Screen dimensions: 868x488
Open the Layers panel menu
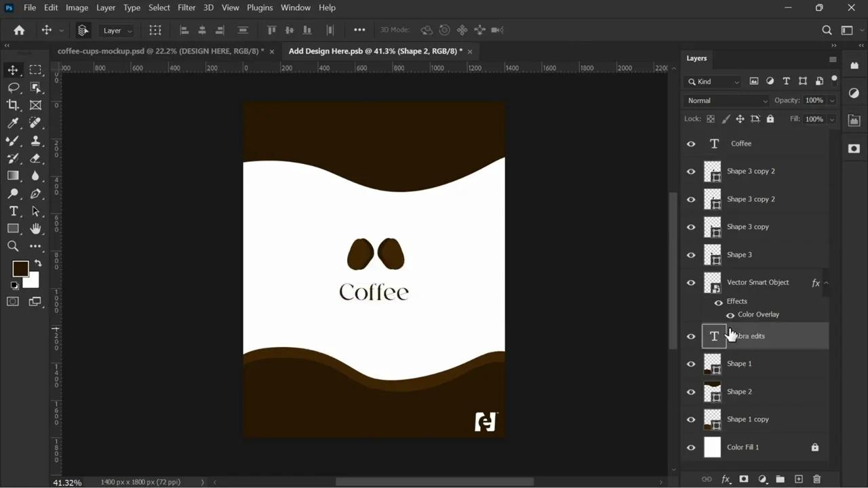click(x=833, y=59)
